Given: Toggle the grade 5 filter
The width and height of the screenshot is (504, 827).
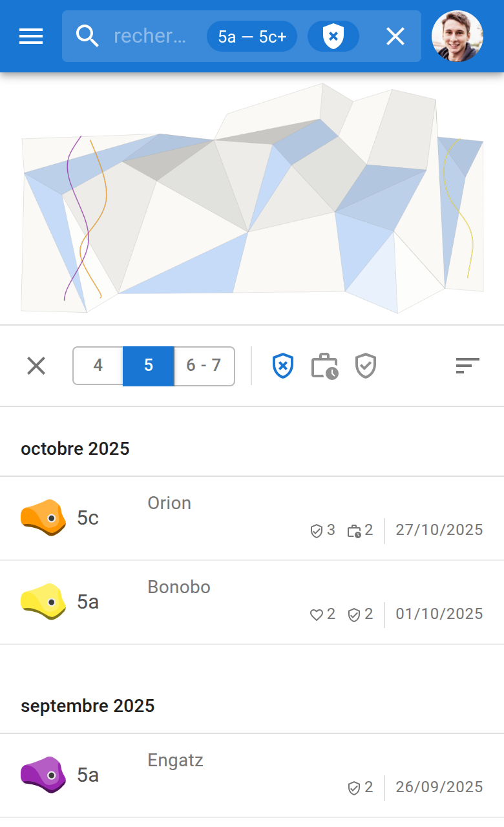Looking at the screenshot, I should pos(149,366).
